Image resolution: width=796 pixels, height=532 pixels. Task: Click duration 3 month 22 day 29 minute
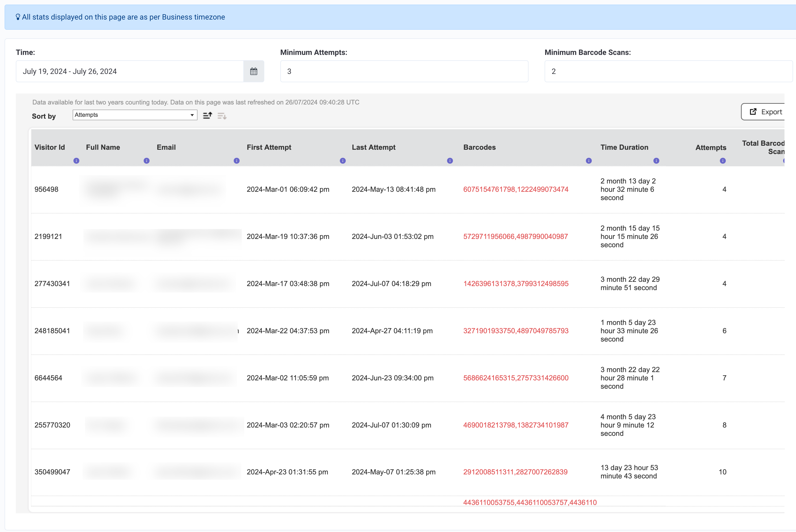[x=630, y=284]
